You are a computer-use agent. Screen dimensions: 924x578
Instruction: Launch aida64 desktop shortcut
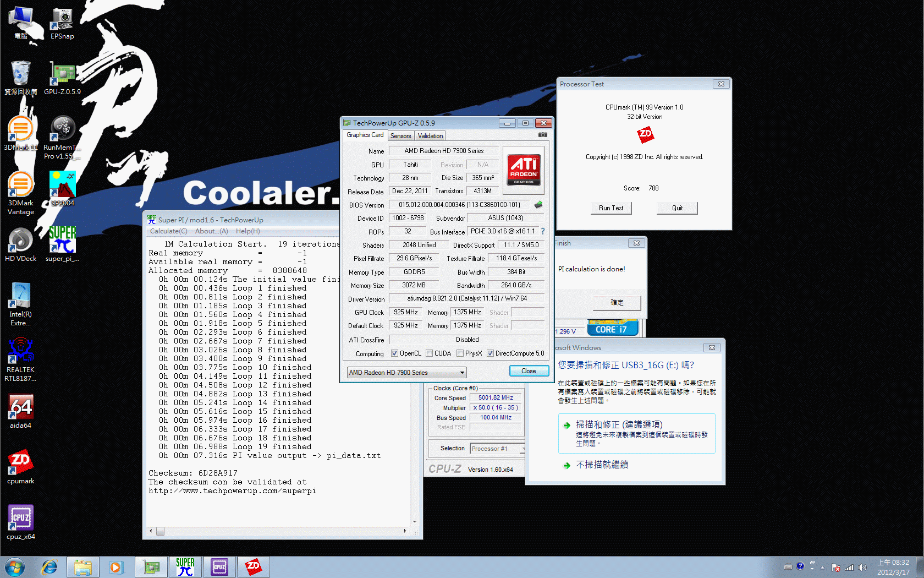[x=21, y=412]
